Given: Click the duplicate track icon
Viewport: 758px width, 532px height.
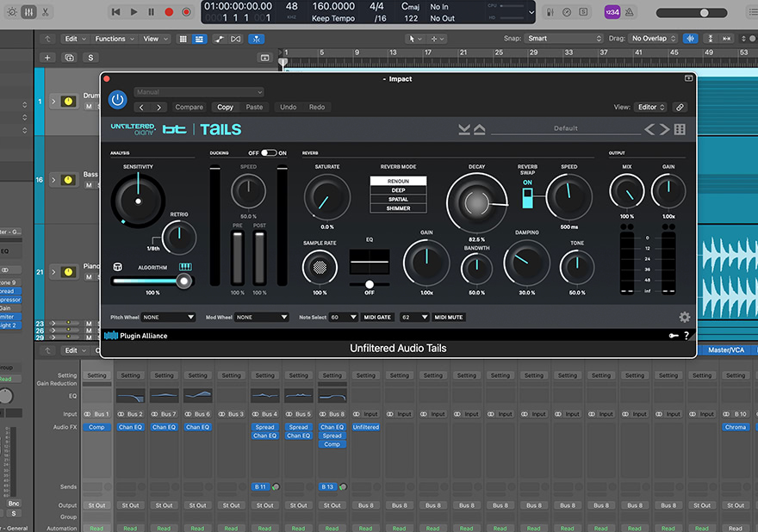Looking at the screenshot, I should pos(69,58).
